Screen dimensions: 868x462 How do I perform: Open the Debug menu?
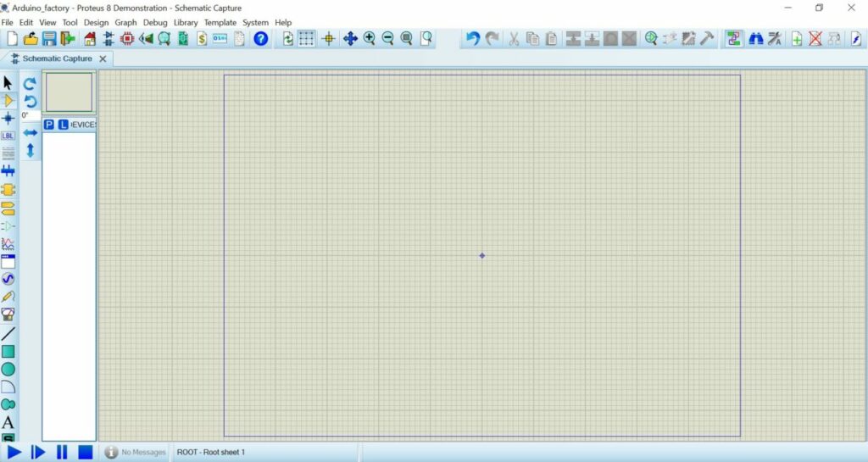(x=155, y=22)
